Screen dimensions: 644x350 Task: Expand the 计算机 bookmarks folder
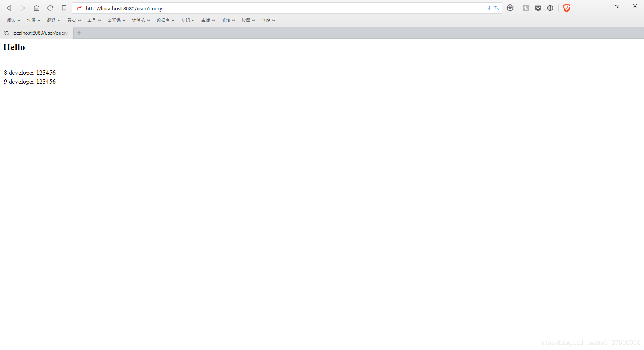point(141,20)
